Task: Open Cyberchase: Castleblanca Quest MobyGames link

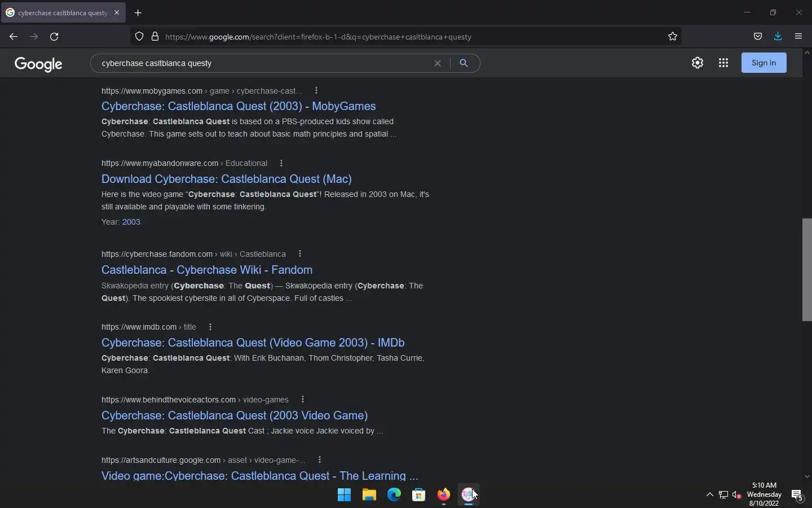Action: tap(239, 106)
